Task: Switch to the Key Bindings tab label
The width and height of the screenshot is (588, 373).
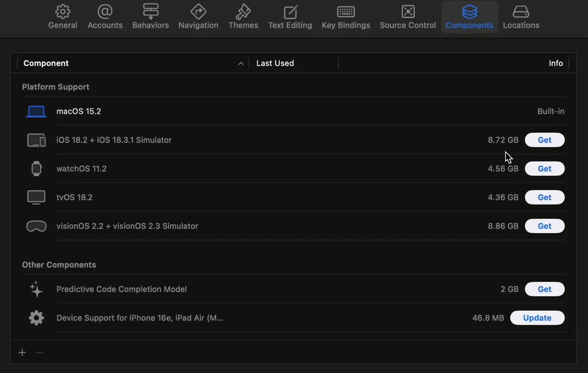Action: point(345,25)
